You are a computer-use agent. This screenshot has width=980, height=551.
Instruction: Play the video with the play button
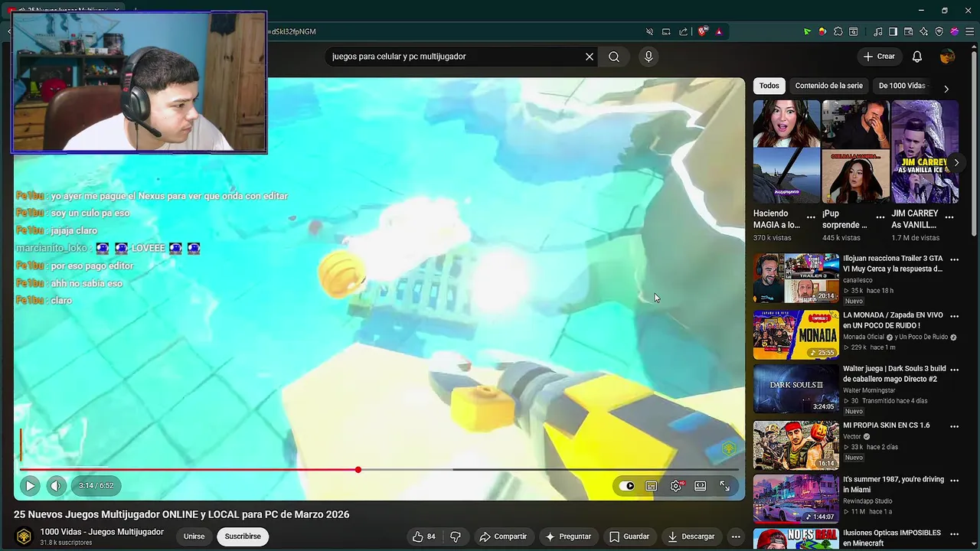[x=30, y=485]
